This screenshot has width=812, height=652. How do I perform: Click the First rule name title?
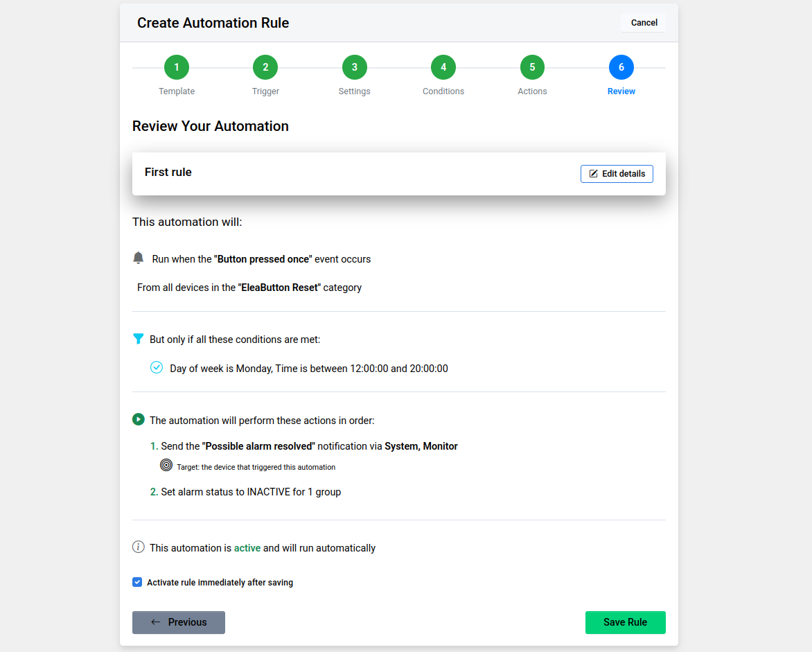[x=168, y=172]
